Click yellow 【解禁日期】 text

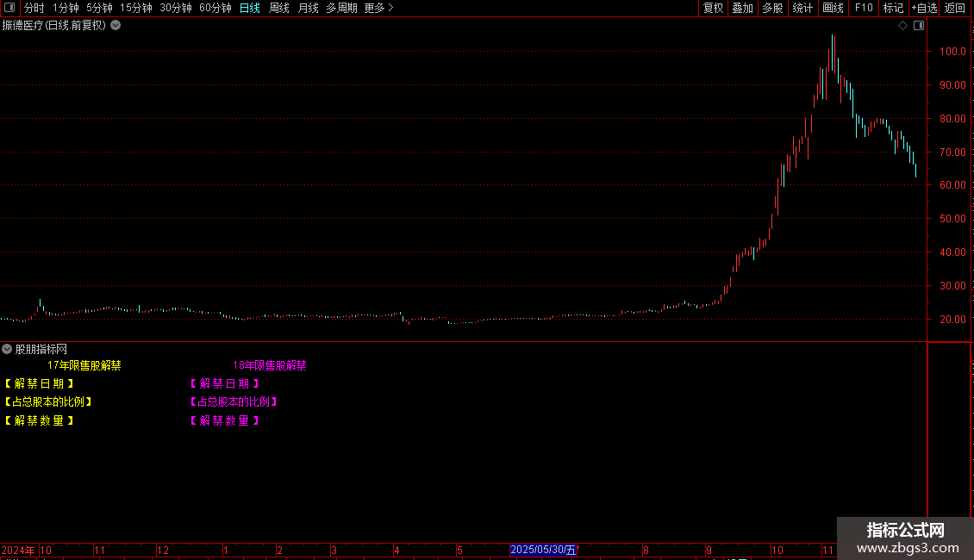tap(39, 383)
